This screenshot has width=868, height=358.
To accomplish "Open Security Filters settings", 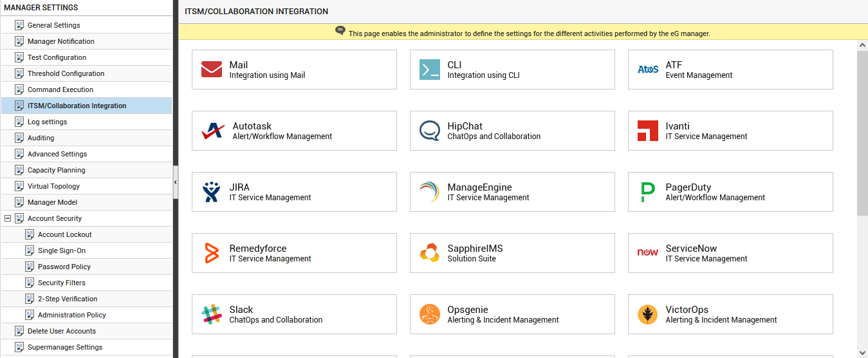I will coord(62,283).
